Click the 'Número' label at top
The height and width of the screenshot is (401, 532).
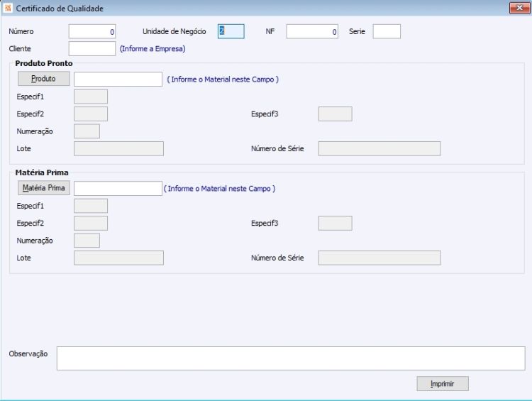coord(21,31)
